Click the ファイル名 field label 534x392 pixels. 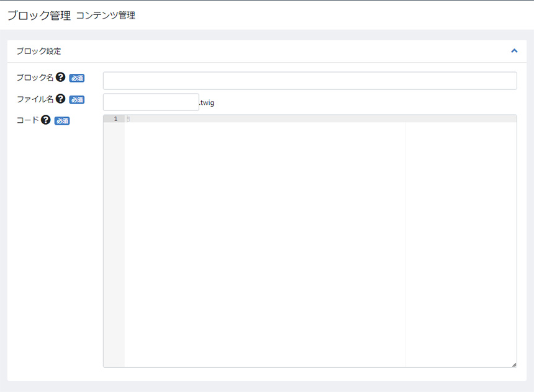coord(35,99)
